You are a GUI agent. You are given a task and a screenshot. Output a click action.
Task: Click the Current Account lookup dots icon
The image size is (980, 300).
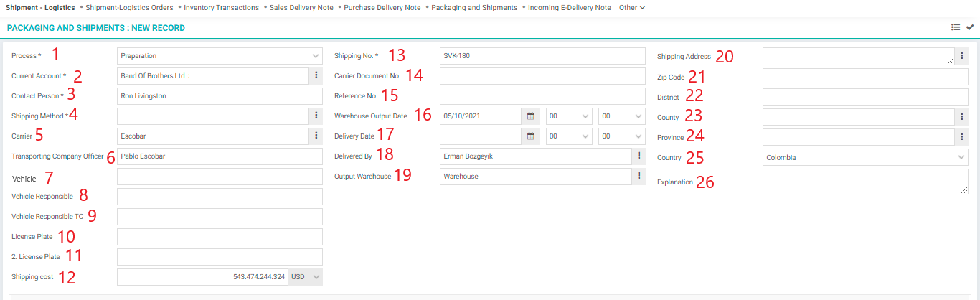point(316,76)
